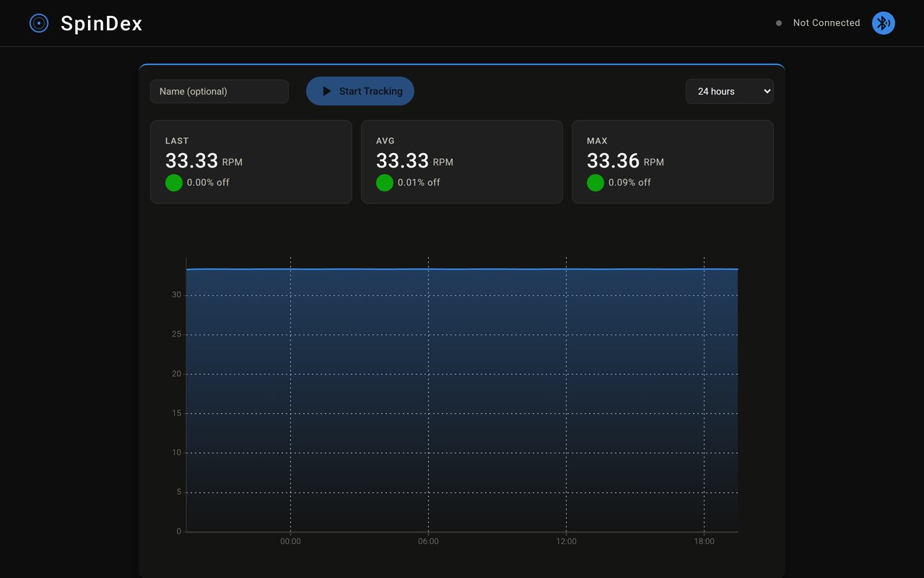This screenshot has width=924, height=578.
Task: Click the green status dot under MAX
Action: pyautogui.click(x=596, y=183)
